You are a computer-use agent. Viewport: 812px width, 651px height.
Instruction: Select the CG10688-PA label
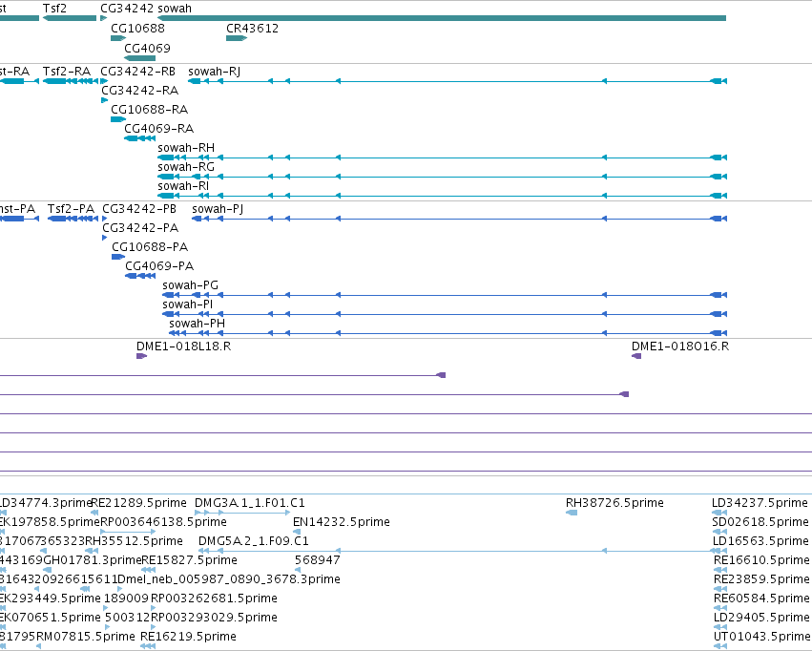150,247
